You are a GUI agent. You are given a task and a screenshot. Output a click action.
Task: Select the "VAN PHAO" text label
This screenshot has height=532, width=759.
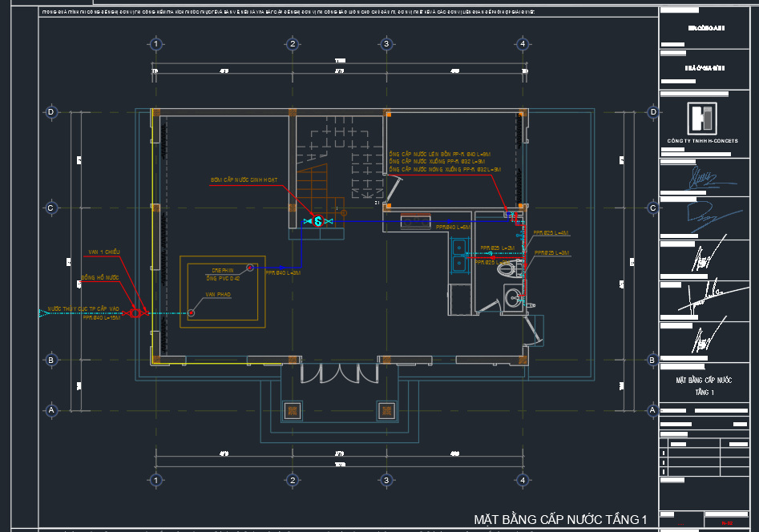[217, 295]
